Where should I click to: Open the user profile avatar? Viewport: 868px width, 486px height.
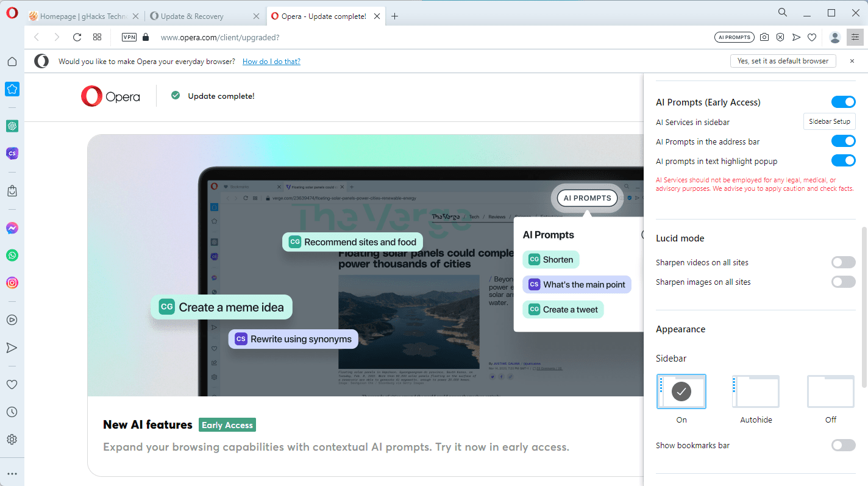(x=835, y=37)
